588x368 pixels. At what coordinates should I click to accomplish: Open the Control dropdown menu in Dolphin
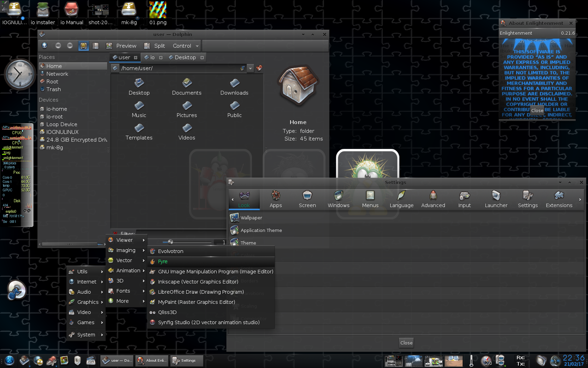(185, 46)
